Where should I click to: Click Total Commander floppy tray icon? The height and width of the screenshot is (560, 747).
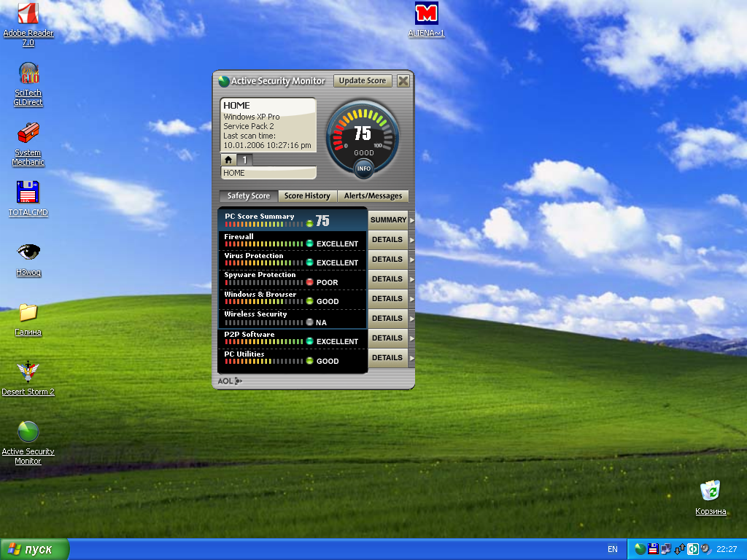pos(653,549)
